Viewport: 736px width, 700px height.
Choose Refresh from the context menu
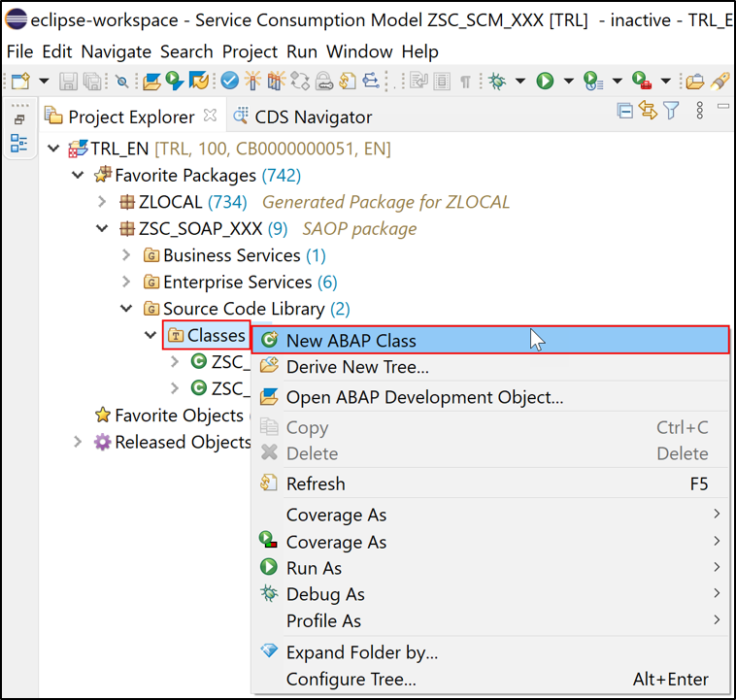(x=490, y=483)
